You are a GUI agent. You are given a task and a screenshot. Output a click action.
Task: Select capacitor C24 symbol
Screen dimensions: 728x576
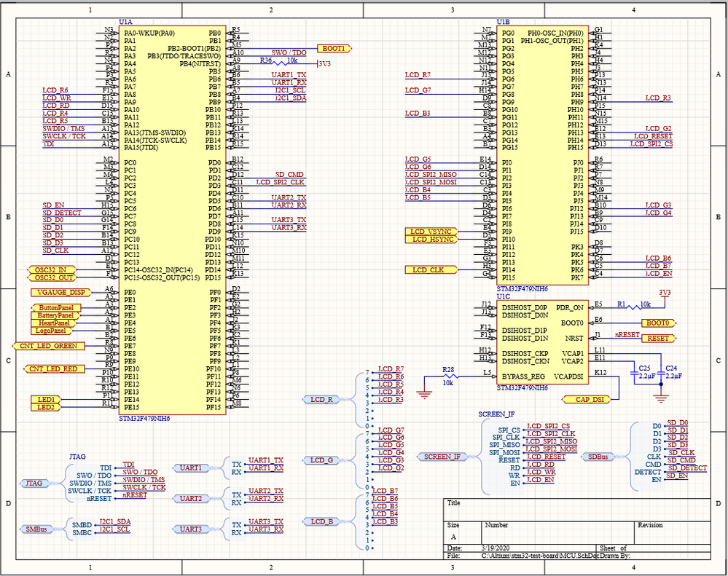[x=661, y=372]
